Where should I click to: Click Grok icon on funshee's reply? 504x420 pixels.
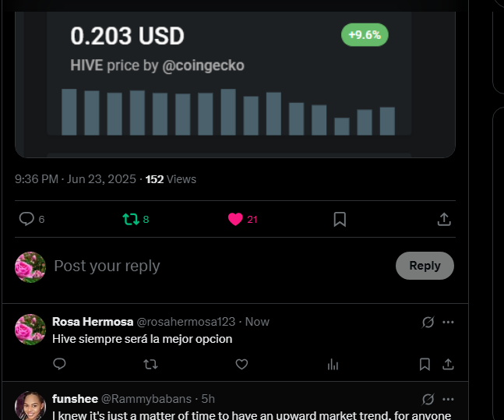pyautogui.click(x=428, y=399)
